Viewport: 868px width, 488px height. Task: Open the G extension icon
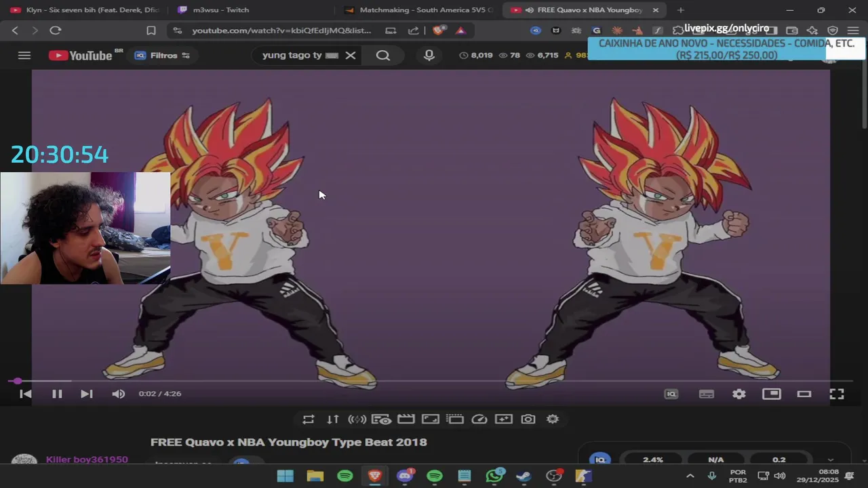click(596, 30)
